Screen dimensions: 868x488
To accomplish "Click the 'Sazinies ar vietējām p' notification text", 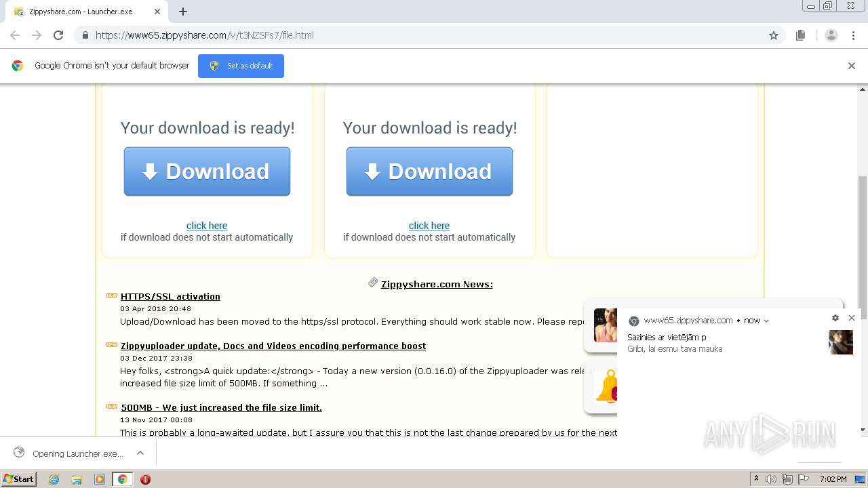I will [x=667, y=338].
